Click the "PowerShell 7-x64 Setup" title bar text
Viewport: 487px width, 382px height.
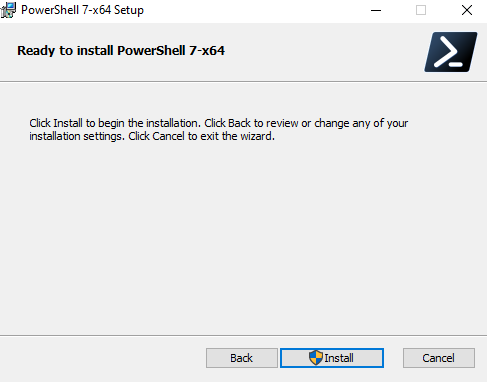pyautogui.click(x=82, y=10)
